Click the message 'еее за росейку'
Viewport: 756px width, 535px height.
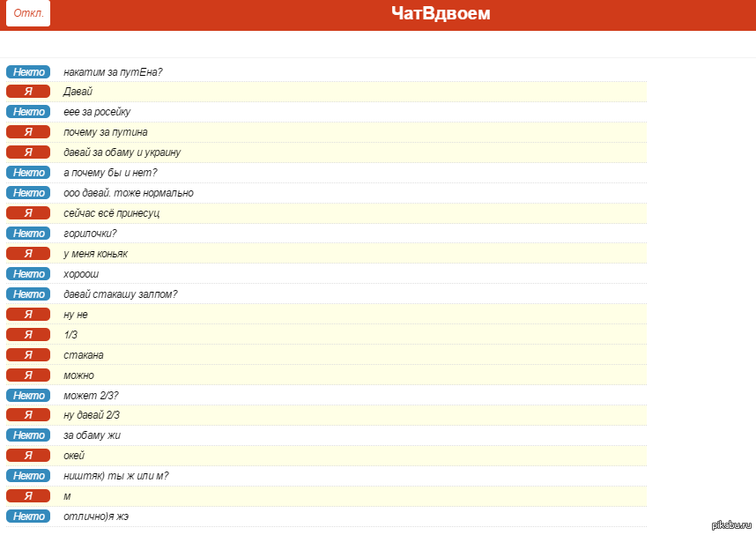(97, 112)
